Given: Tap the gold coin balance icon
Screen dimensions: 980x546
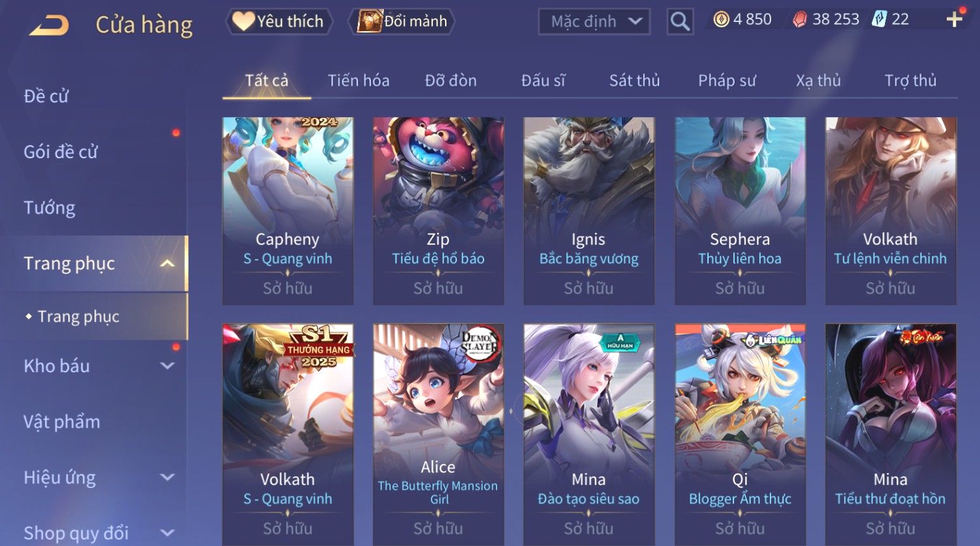Looking at the screenshot, I should pyautogui.click(x=721, y=20).
